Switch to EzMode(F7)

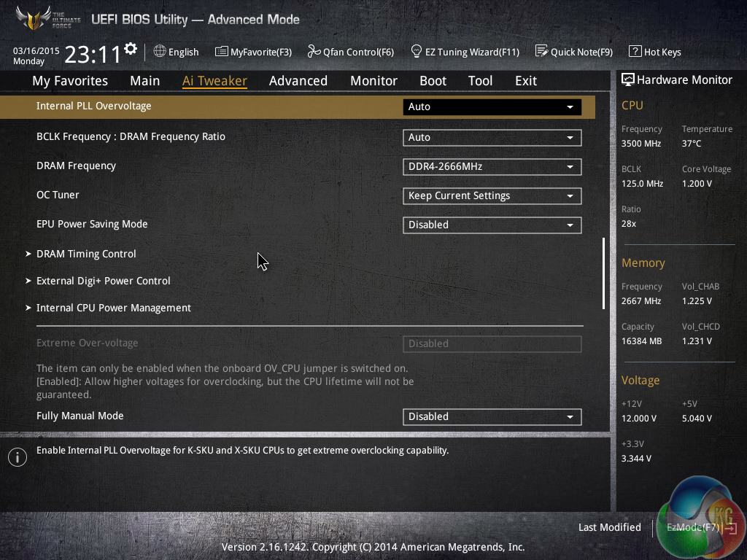(x=701, y=528)
